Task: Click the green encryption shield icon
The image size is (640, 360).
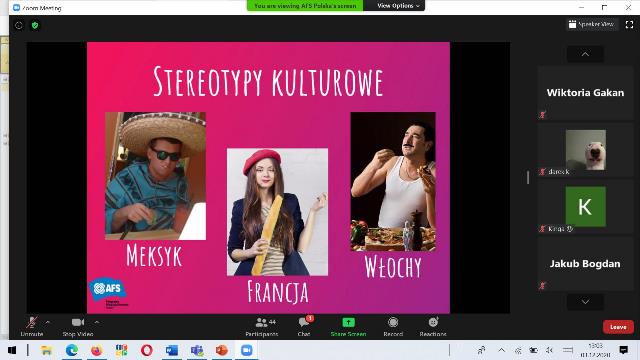Action: point(35,25)
